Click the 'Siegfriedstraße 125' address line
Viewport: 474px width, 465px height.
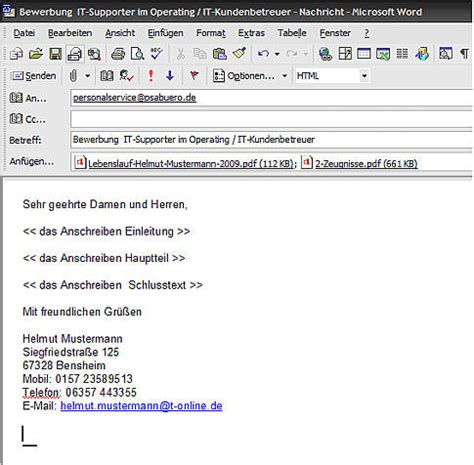[x=71, y=352]
